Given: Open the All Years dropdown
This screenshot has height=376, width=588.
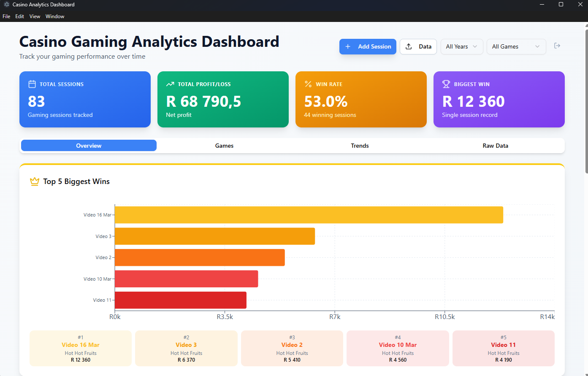Looking at the screenshot, I should (x=462, y=46).
